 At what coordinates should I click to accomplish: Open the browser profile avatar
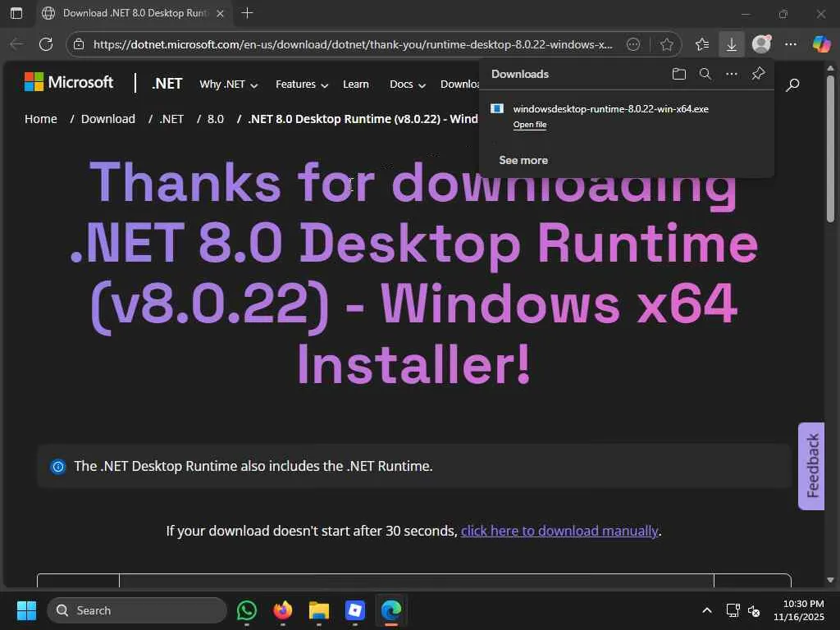761,44
